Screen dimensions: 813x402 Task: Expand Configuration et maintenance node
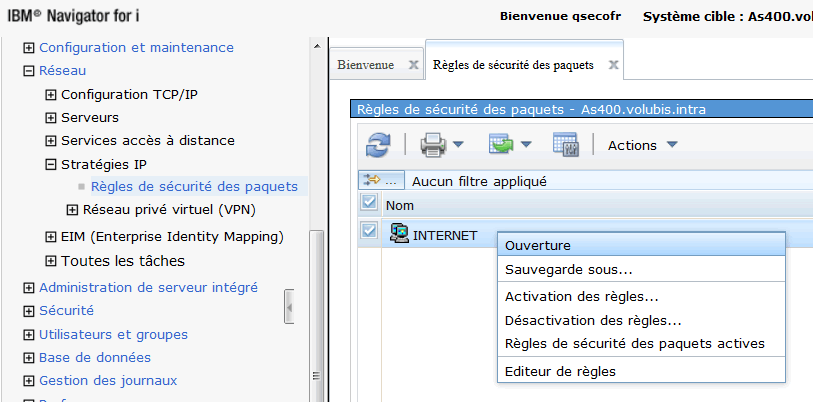click(29, 48)
